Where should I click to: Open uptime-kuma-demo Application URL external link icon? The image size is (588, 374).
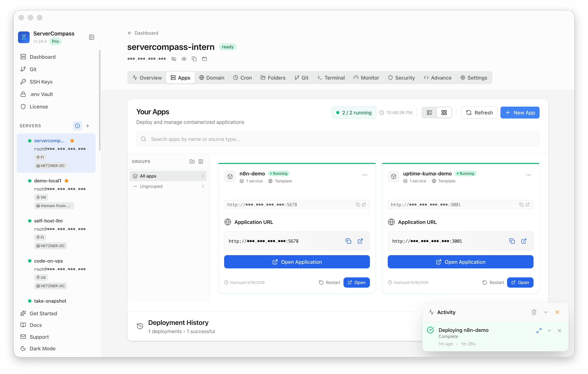(524, 241)
